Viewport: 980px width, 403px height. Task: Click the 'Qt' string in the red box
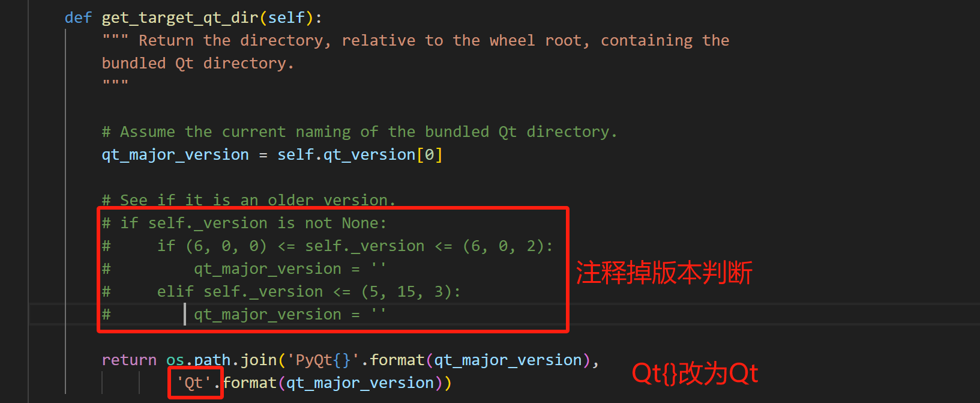(x=194, y=383)
